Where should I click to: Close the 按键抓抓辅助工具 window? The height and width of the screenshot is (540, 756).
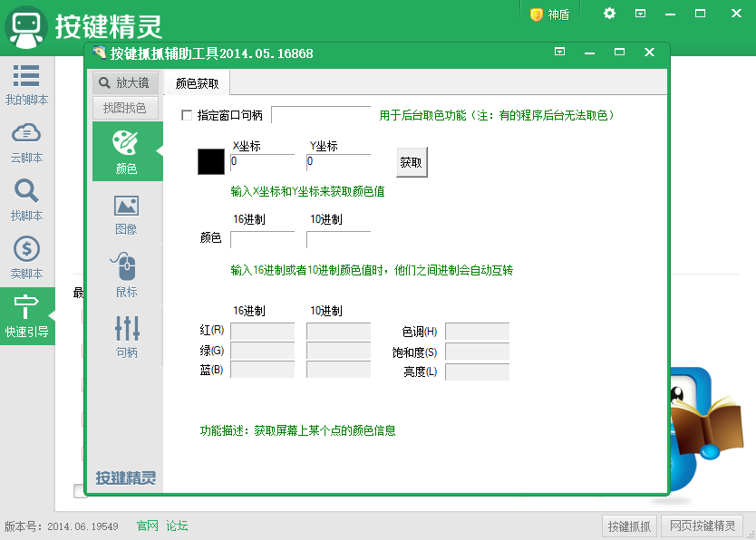click(x=649, y=52)
